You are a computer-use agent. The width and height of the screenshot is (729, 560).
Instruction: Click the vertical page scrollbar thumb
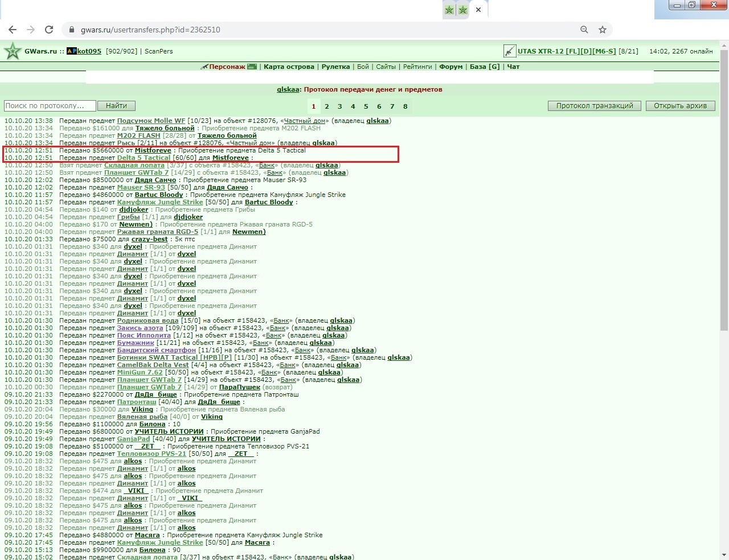[724, 190]
